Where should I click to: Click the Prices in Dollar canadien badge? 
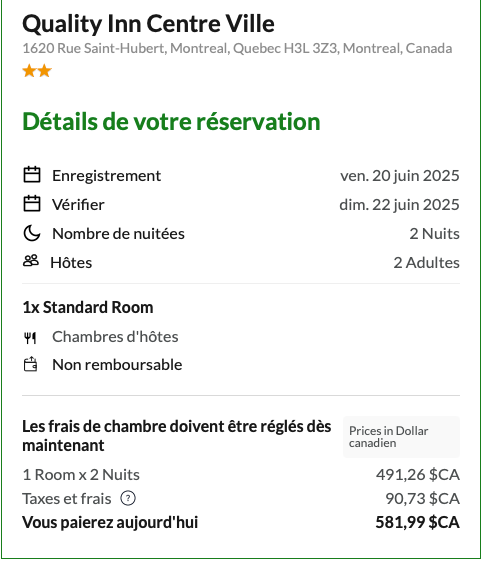click(x=401, y=438)
